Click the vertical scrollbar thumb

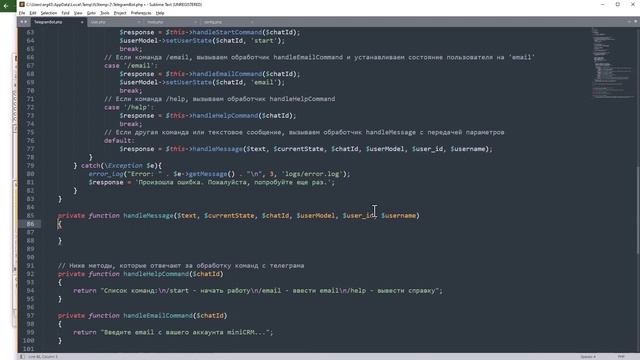pyautogui.click(x=638, y=210)
